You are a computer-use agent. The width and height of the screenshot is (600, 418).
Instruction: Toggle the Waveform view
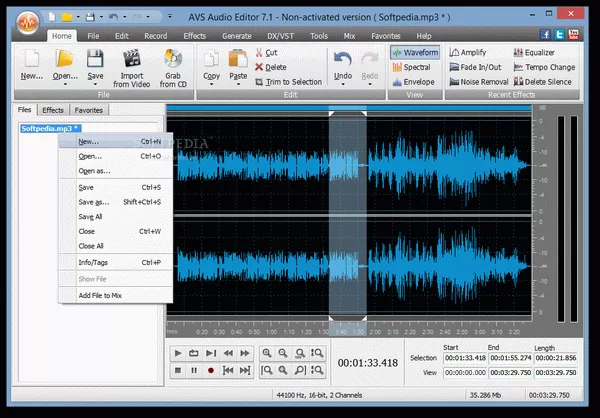coord(415,52)
